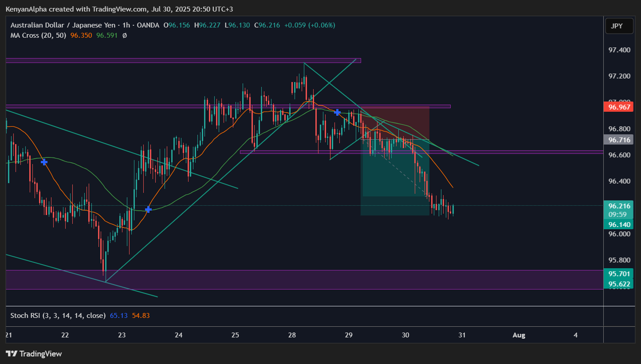Click the 29 date on the time axis
The height and width of the screenshot is (364, 641).
[349, 335]
